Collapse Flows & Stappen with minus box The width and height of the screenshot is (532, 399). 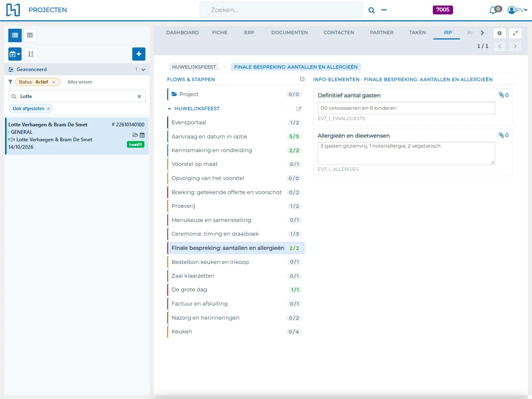pos(302,79)
